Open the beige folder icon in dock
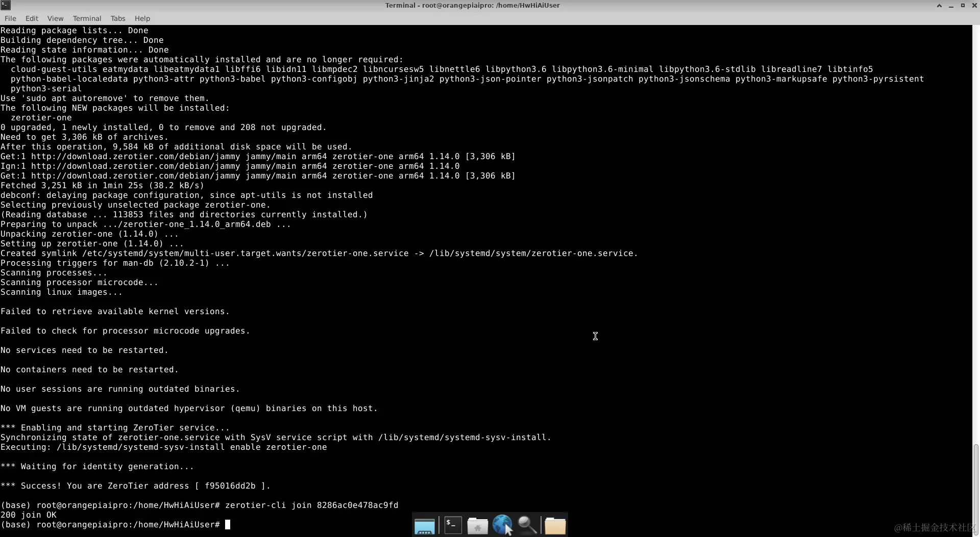 tap(555, 525)
